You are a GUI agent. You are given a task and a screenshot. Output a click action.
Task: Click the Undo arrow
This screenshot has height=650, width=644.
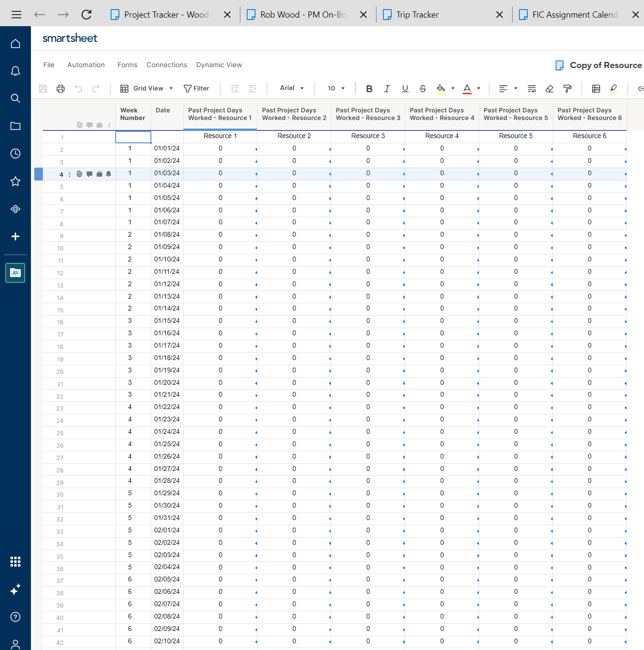point(78,89)
